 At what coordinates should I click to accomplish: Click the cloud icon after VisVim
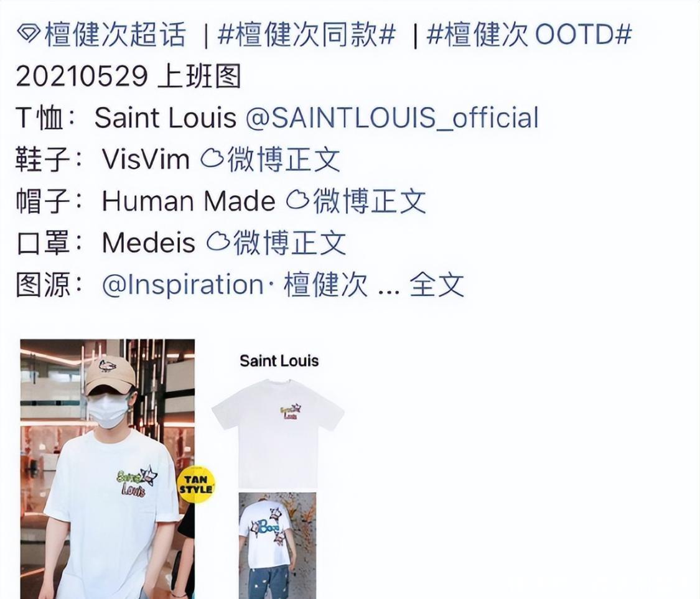(x=212, y=159)
